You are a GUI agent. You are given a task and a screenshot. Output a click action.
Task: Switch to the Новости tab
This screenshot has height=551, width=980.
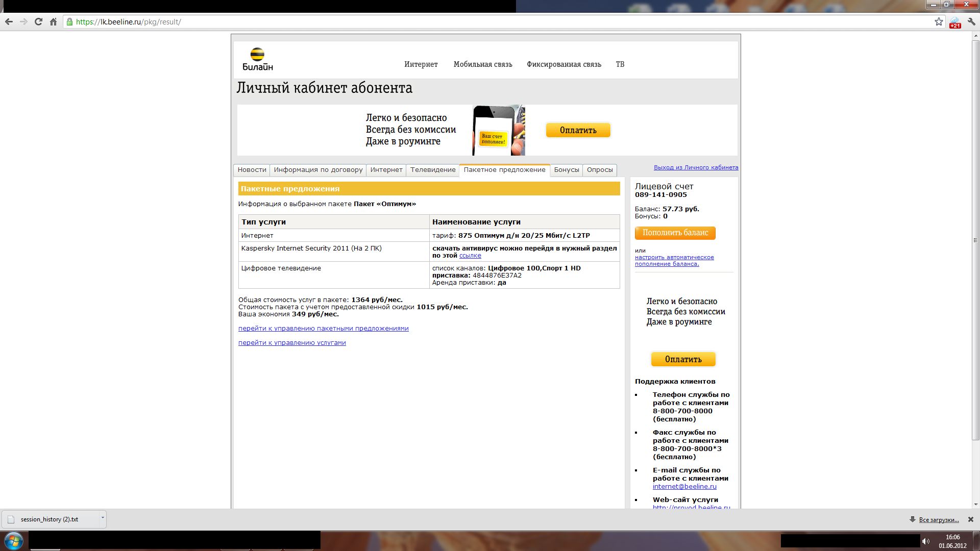click(252, 170)
